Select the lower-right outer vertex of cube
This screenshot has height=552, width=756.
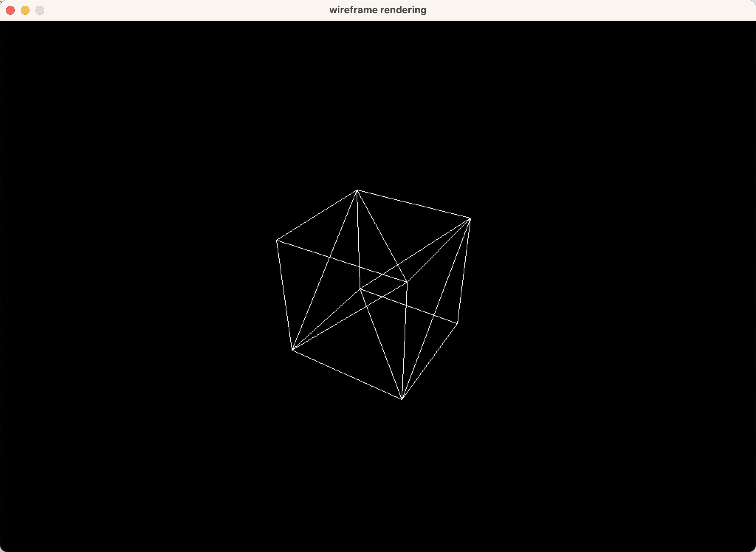coord(457,324)
